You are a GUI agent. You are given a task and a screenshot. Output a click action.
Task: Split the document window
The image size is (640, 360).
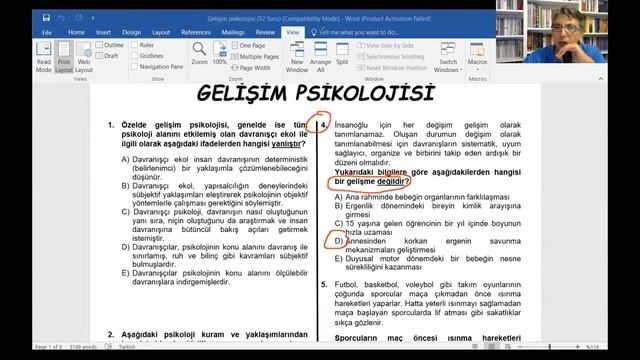(342, 53)
